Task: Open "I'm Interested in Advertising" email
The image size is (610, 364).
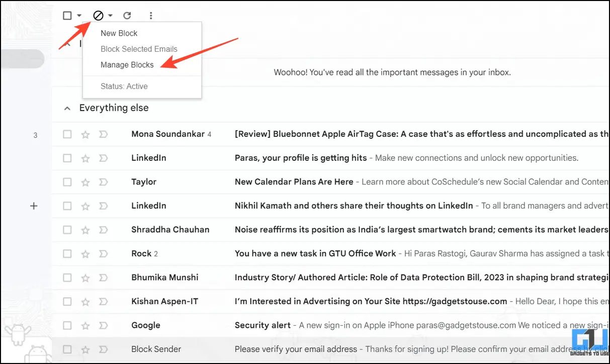Action: (371, 301)
